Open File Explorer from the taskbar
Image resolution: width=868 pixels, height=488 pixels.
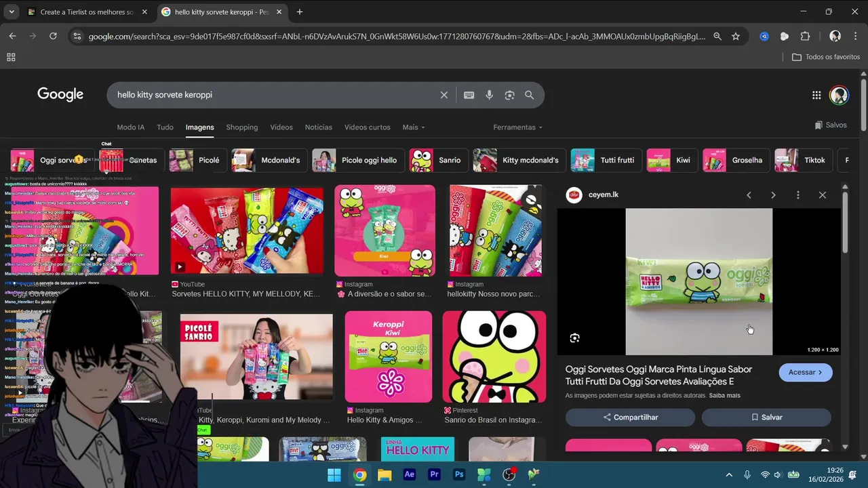[384, 474]
